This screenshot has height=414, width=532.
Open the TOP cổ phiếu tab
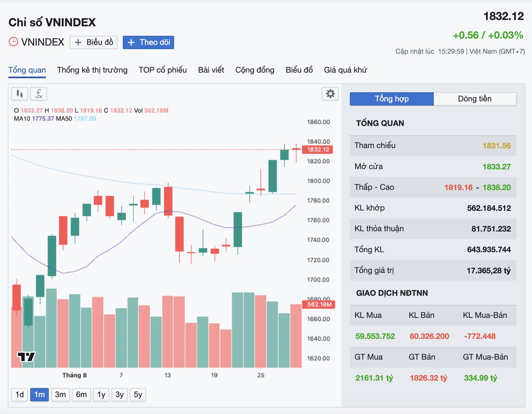click(x=163, y=70)
